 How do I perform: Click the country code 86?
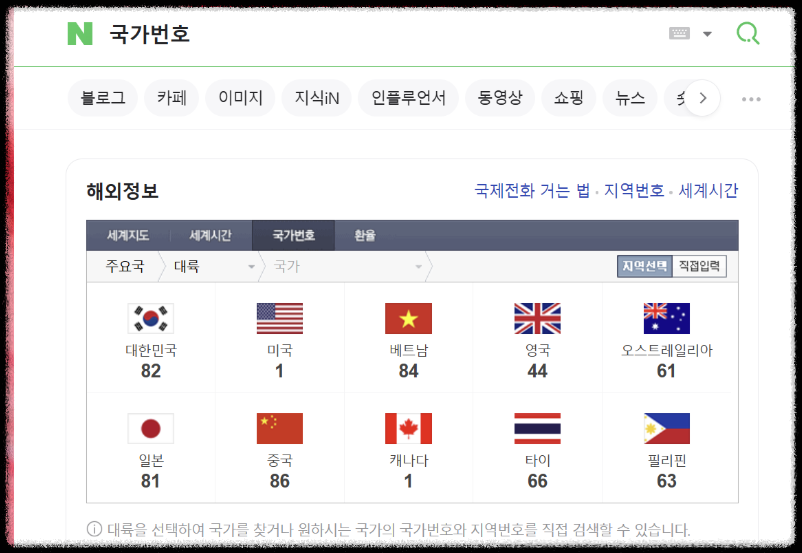click(280, 481)
